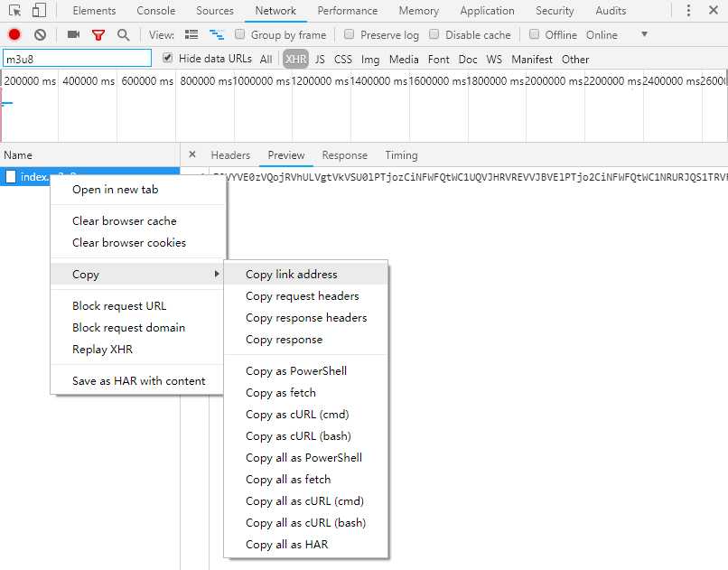The width and height of the screenshot is (728, 570).
Task: Activate the inspect element picker icon
Action: point(14,10)
